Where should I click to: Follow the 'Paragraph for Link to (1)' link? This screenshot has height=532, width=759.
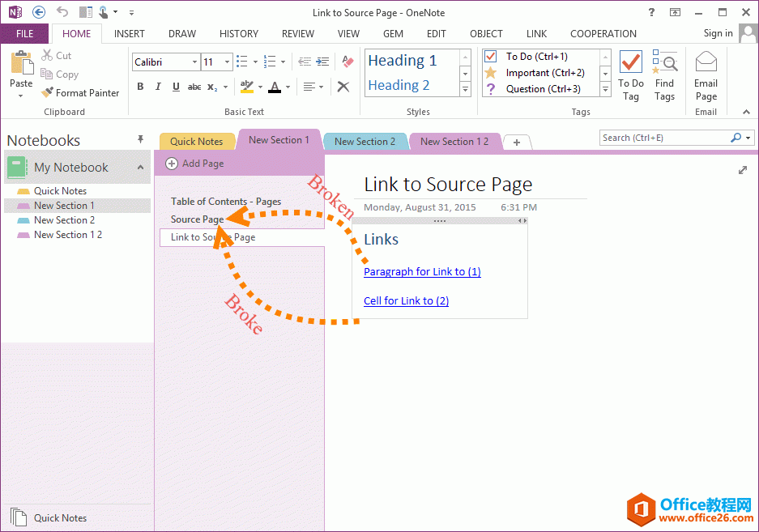pos(422,272)
